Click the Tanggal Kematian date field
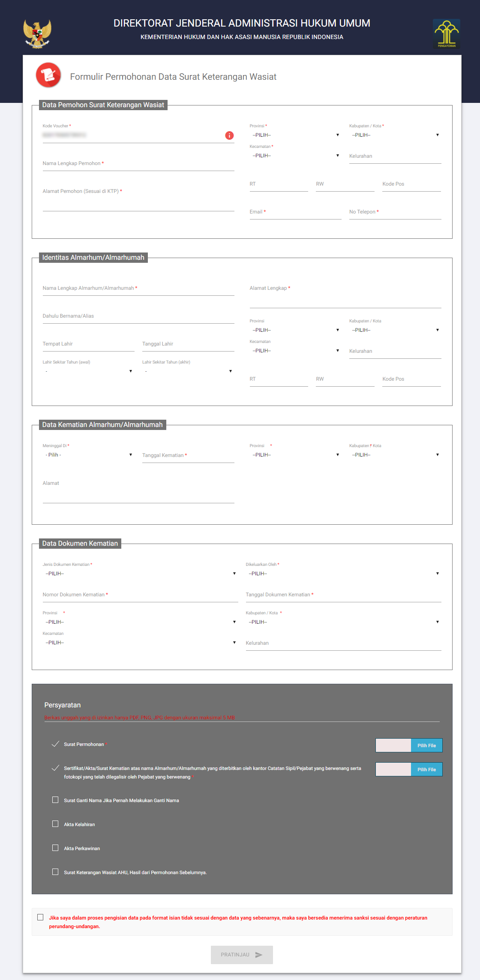Screen dimensions: 480x980 coord(188,456)
